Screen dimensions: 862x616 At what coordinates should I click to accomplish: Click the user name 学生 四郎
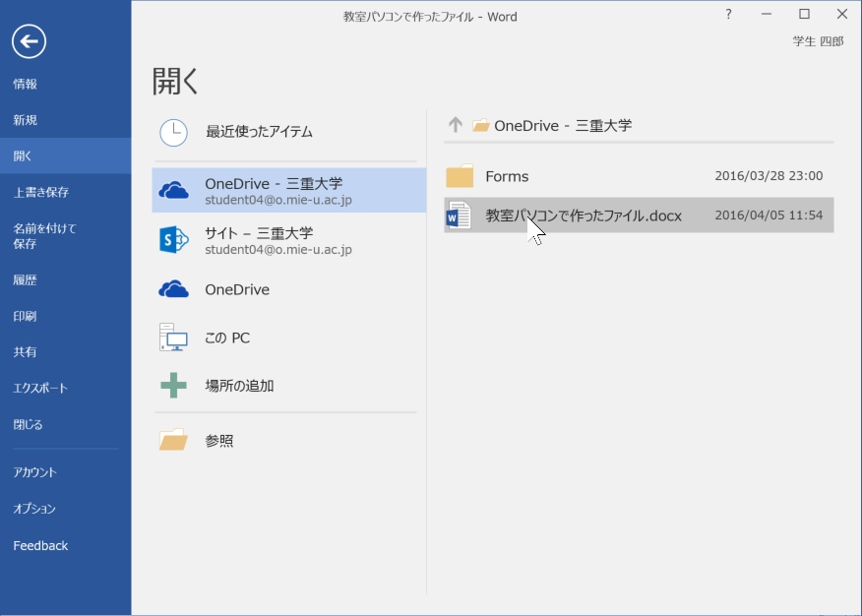point(818,41)
